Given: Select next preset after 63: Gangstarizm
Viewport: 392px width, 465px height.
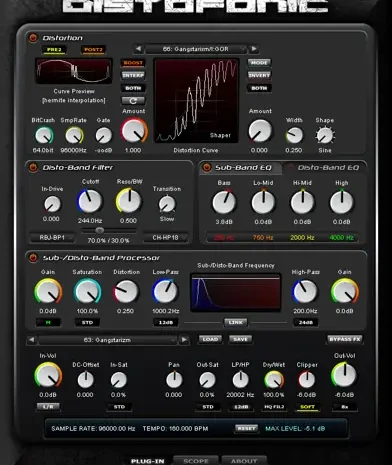Looking at the screenshot, I should click(184, 340).
